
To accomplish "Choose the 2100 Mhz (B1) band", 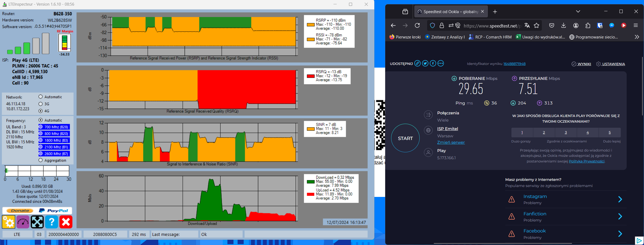I will (x=54, y=147).
